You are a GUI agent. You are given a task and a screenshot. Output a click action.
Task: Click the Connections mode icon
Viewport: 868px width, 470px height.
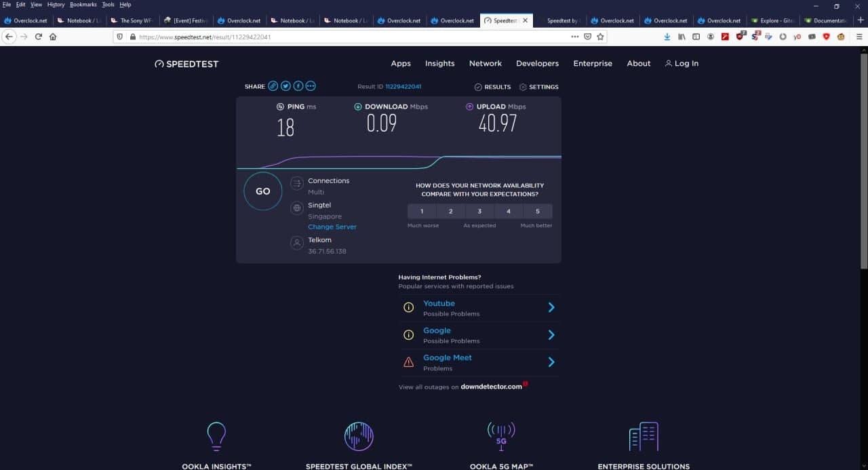[296, 184]
